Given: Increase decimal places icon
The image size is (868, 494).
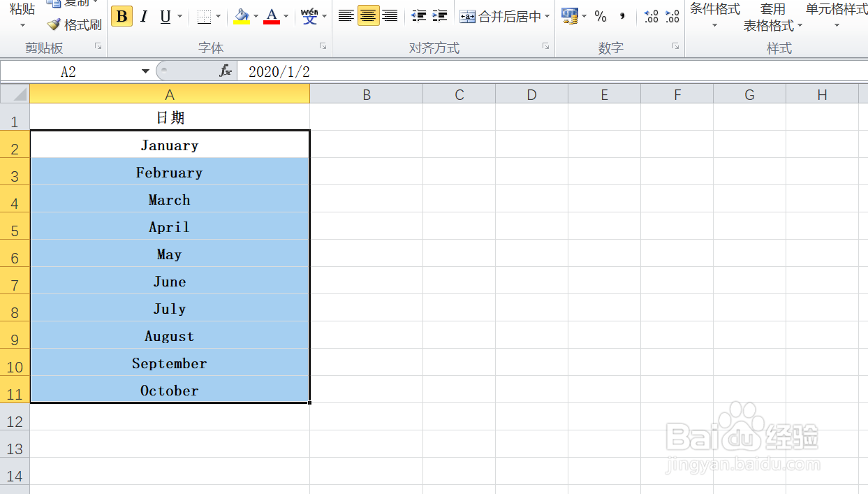Looking at the screenshot, I should click(651, 16).
